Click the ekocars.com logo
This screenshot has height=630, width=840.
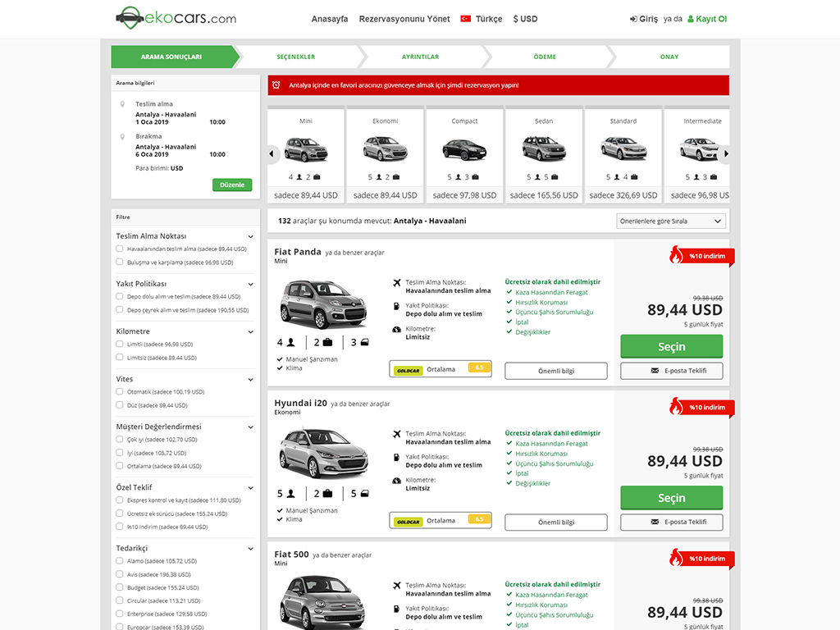point(176,18)
